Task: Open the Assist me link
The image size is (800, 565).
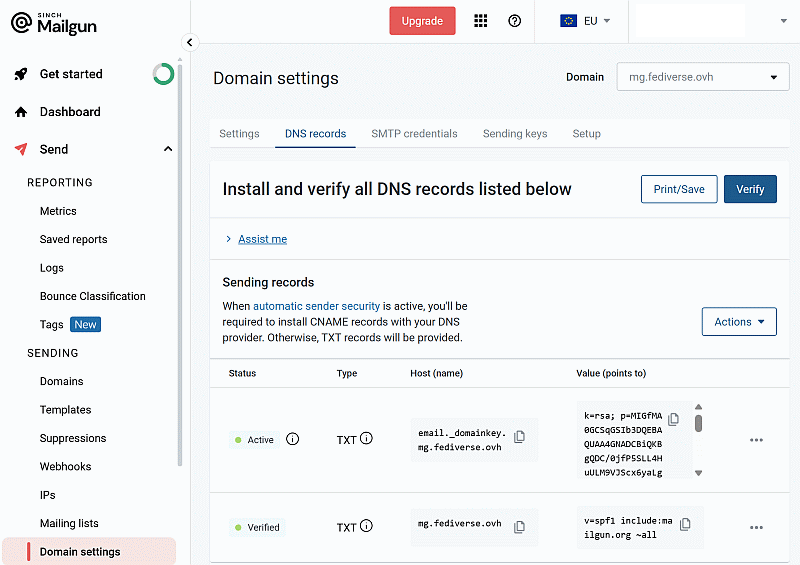Action: click(x=263, y=239)
